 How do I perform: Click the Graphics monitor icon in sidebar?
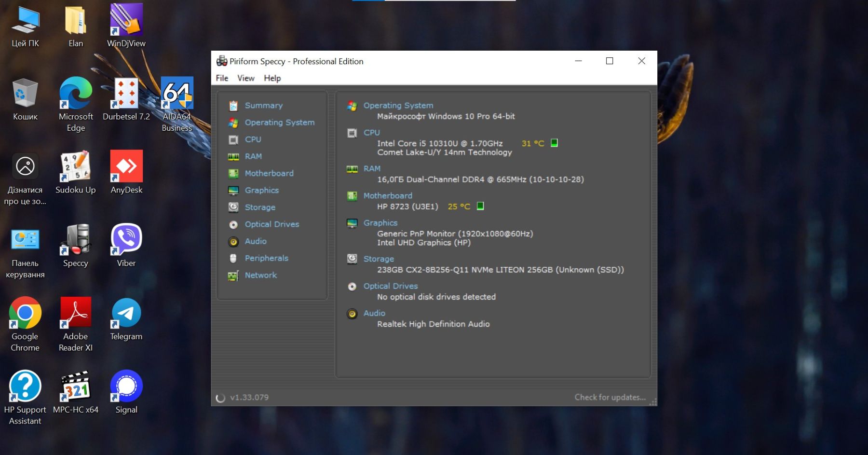tap(233, 191)
